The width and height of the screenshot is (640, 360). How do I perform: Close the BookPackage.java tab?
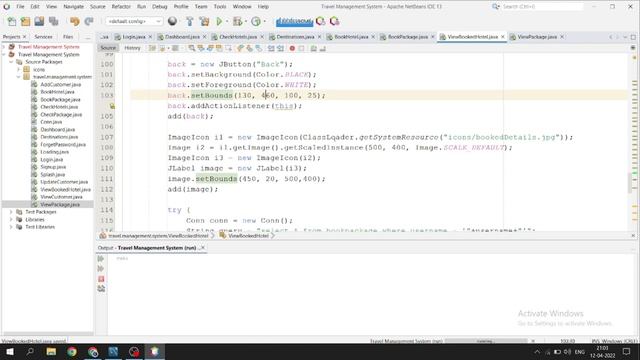click(433, 37)
